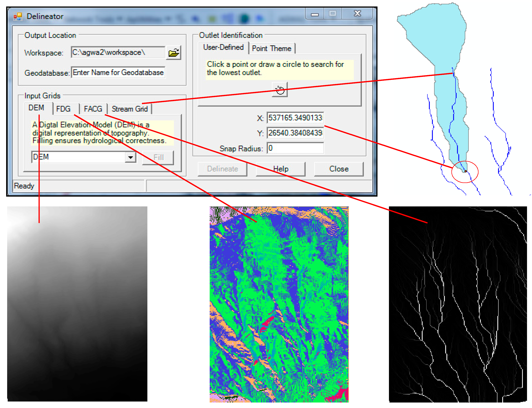The image size is (532, 408).
Task: Switch to the Point Theme tab
Action: [x=271, y=49]
